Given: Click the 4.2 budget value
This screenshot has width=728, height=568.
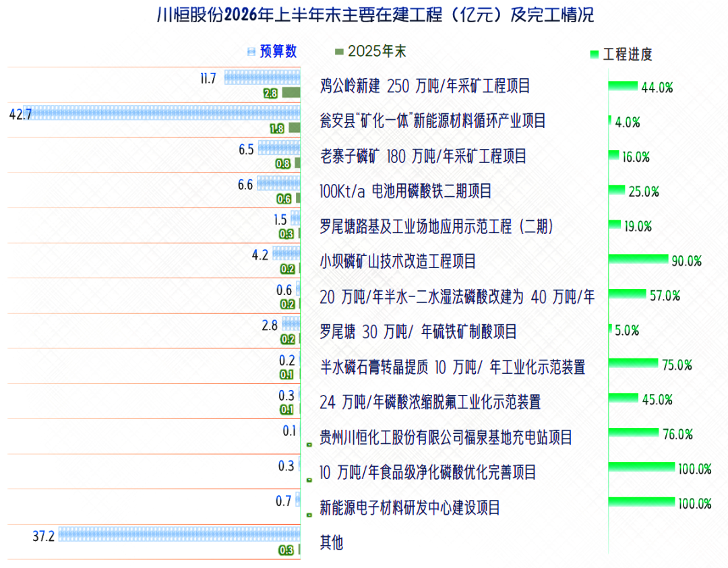Looking at the screenshot, I should pyautogui.click(x=260, y=255).
